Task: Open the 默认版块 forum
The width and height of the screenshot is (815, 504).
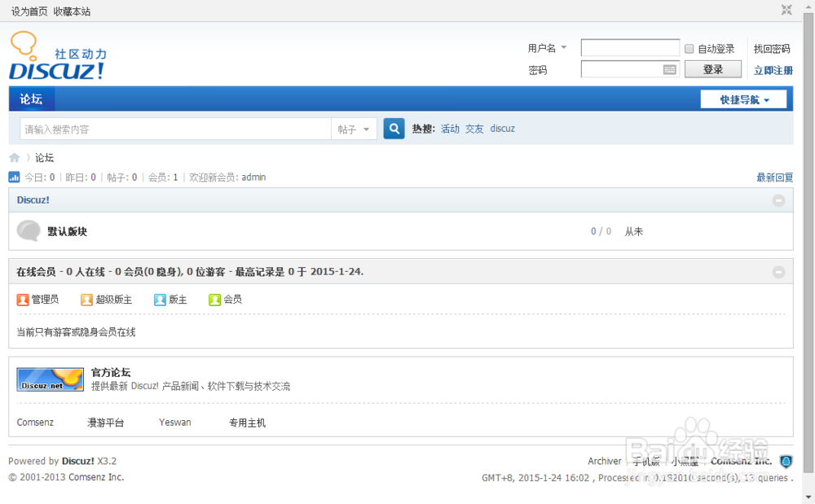Action: pyautogui.click(x=67, y=231)
